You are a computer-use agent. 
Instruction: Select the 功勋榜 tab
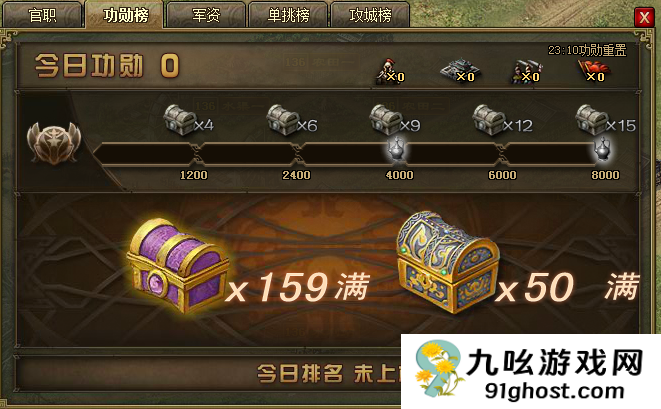(125, 15)
